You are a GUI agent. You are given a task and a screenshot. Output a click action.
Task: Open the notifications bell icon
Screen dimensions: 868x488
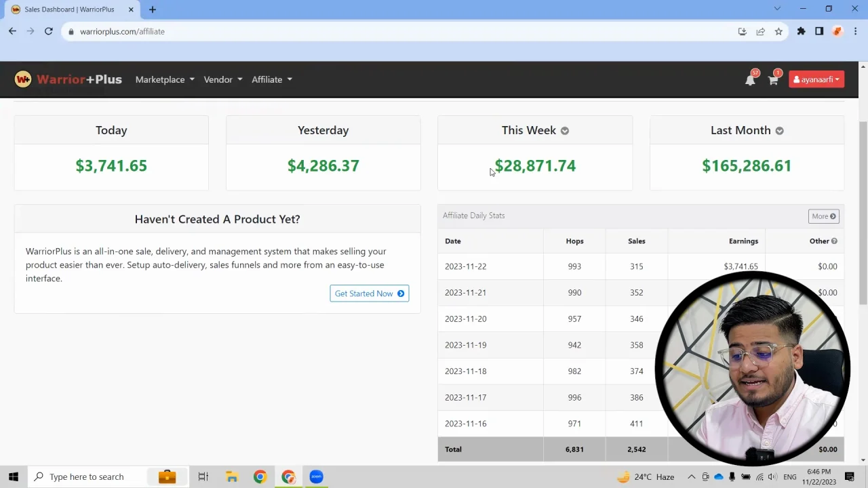tap(750, 80)
